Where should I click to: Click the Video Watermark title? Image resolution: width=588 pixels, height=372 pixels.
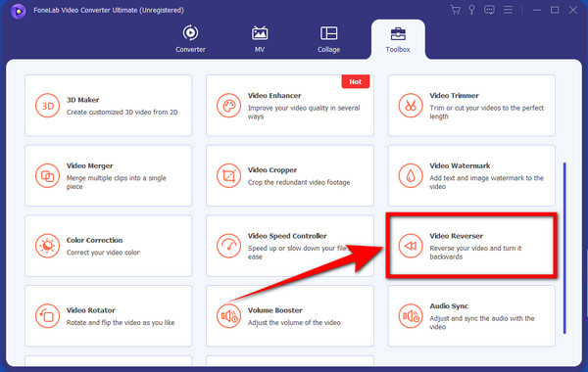460,165
